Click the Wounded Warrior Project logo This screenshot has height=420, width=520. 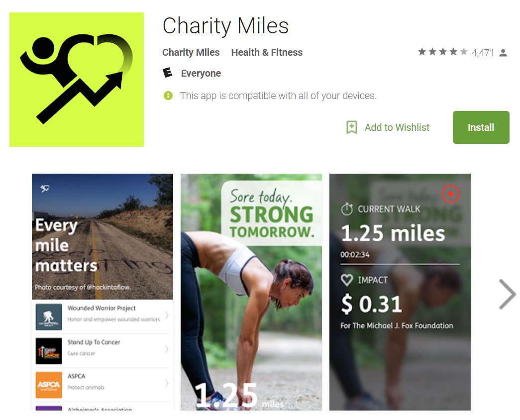49,317
